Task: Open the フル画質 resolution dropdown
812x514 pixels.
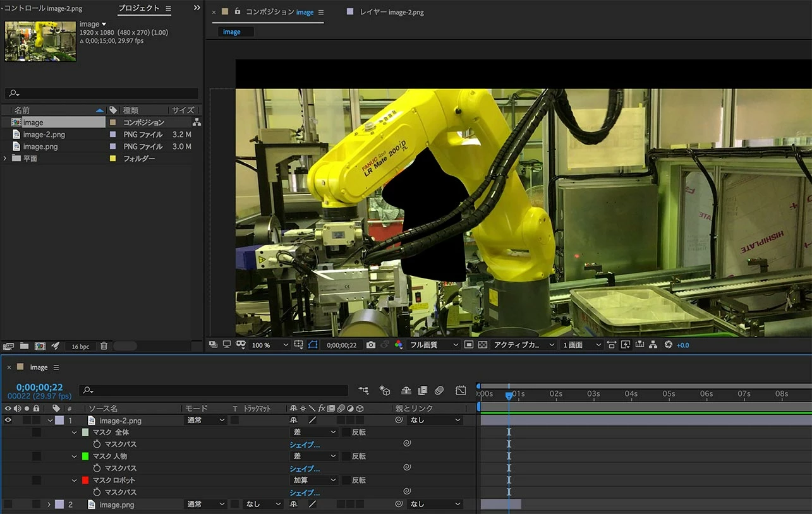Action: click(434, 345)
